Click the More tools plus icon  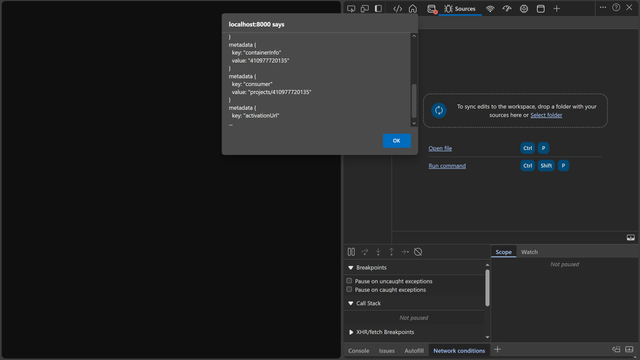pyautogui.click(x=557, y=9)
